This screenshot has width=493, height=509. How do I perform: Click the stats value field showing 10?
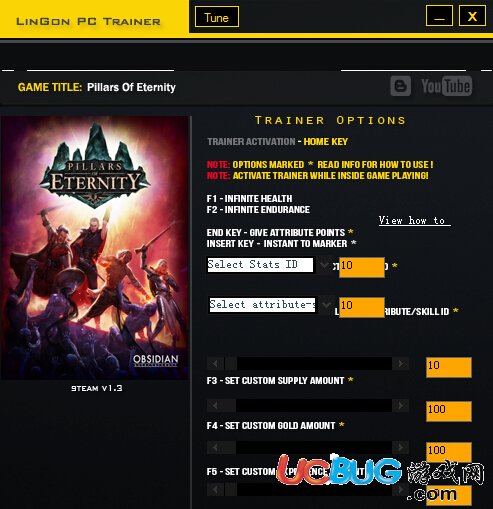tap(362, 267)
